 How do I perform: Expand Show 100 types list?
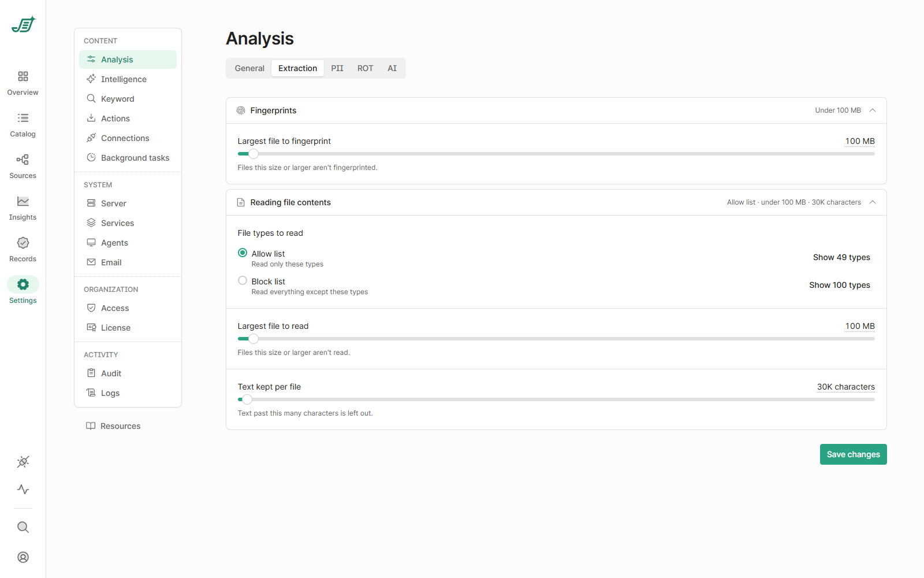840,285
